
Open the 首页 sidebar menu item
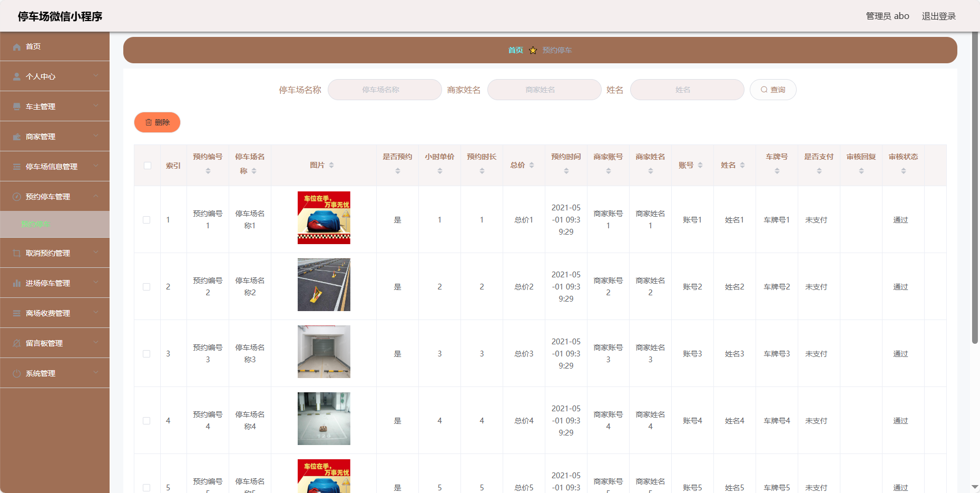(x=55, y=46)
